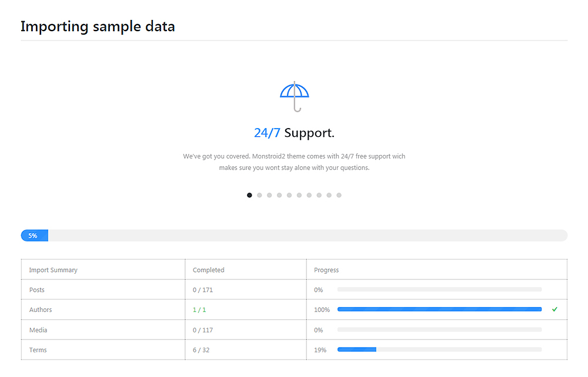Select the last carousel pagination dot
588x377 pixels.
pos(339,195)
